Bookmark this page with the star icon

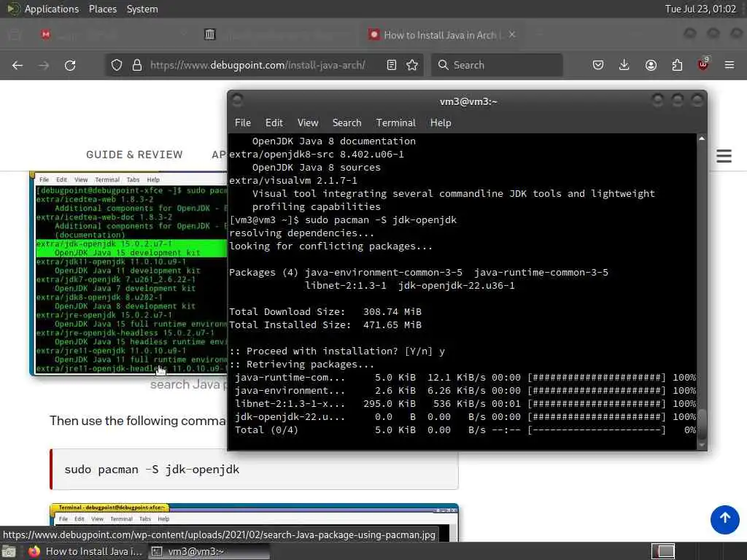(413, 65)
